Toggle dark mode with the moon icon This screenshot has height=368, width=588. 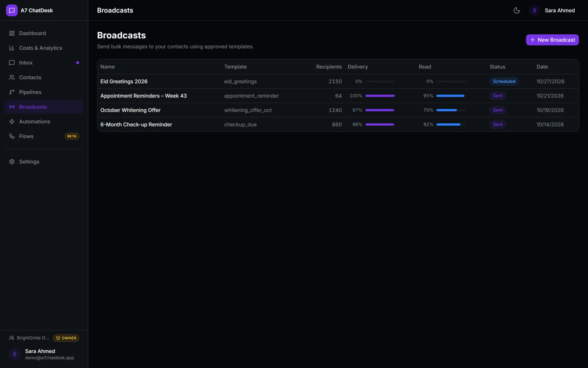[517, 10]
